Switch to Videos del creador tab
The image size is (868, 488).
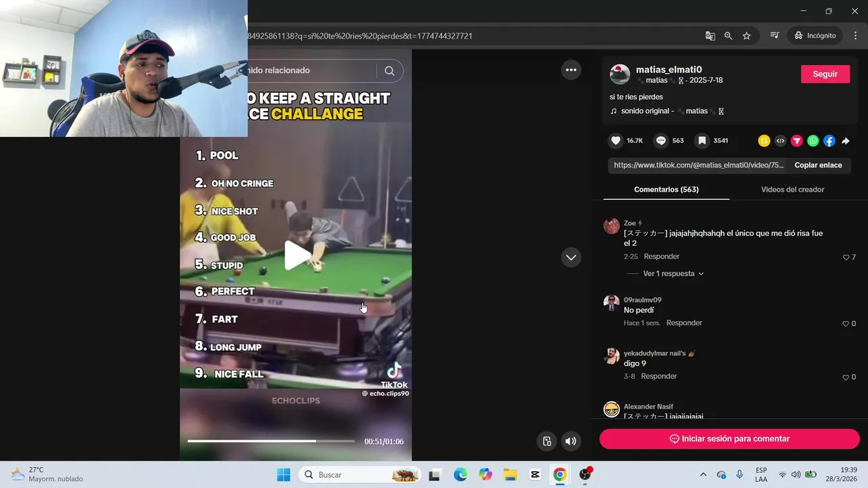[x=793, y=190]
